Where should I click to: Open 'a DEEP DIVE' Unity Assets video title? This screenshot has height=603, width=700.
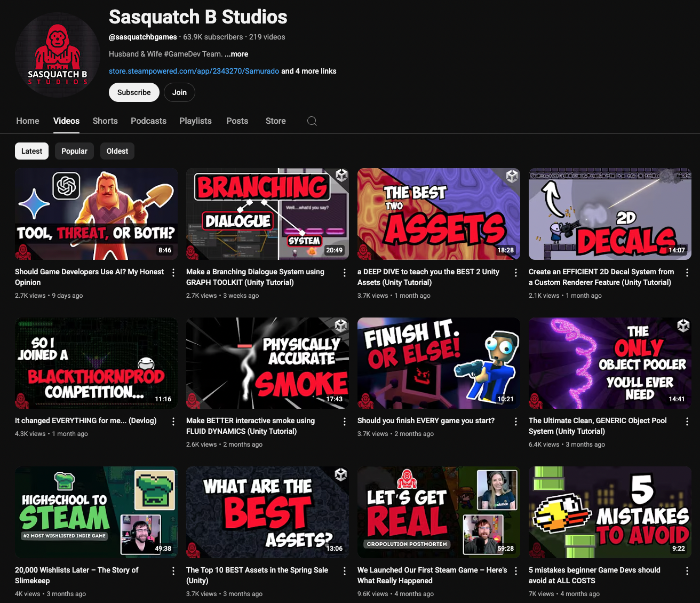point(428,277)
